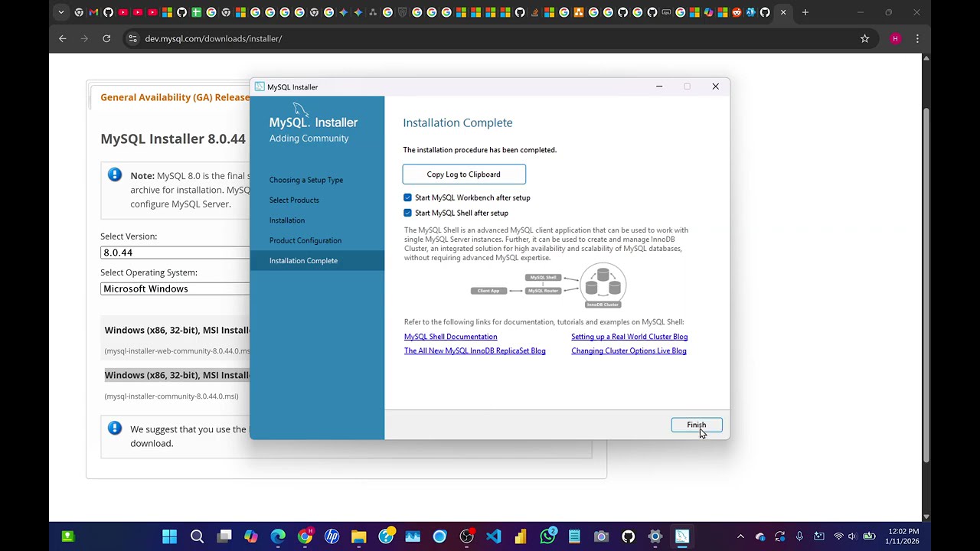Open Microsoft Edge from the taskbar
Screen dimensions: 980x551
coord(278,536)
